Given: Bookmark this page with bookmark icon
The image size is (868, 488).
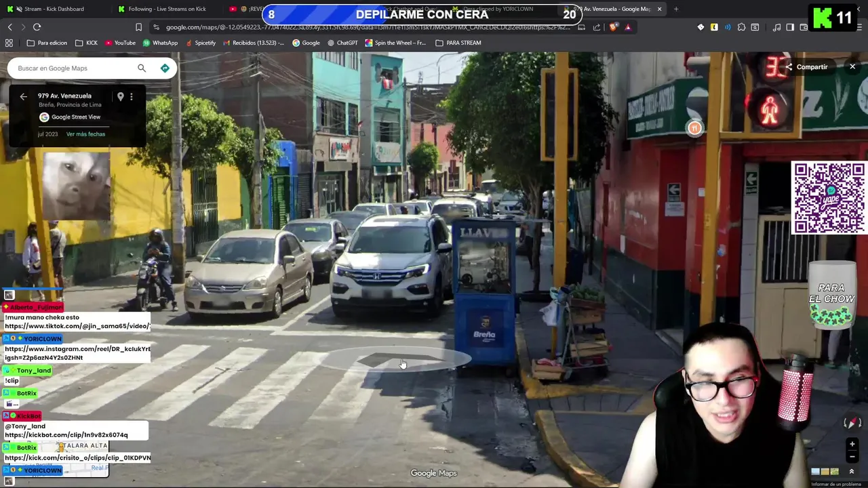Looking at the screenshot, I should point(138,27).
